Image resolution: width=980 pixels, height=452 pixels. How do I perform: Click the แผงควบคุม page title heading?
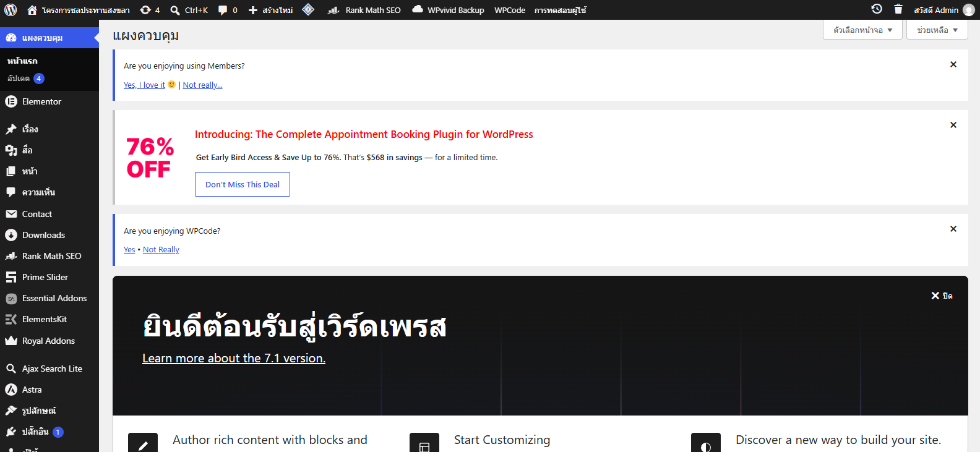(146, 36)
